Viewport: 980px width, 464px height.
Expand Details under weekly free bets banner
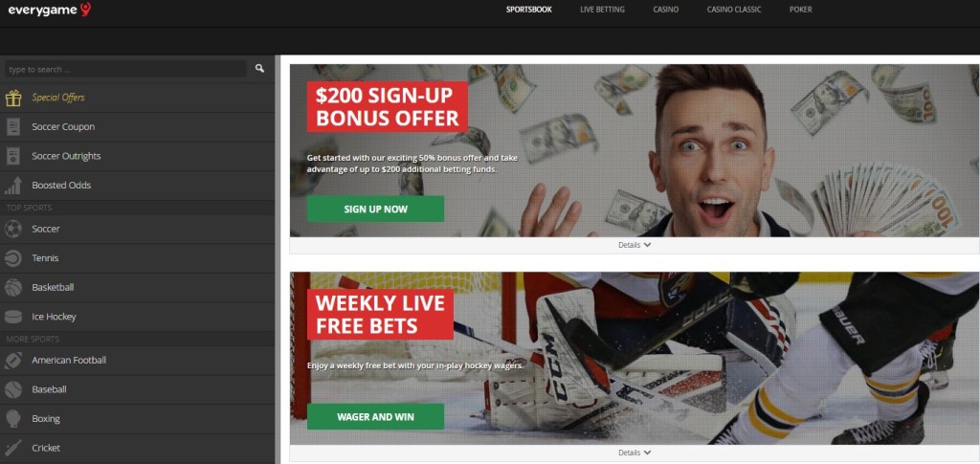(x=635, y=453)
